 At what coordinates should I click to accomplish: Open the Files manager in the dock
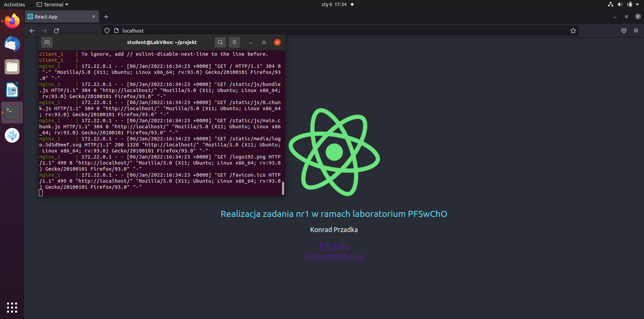[12, 67]
